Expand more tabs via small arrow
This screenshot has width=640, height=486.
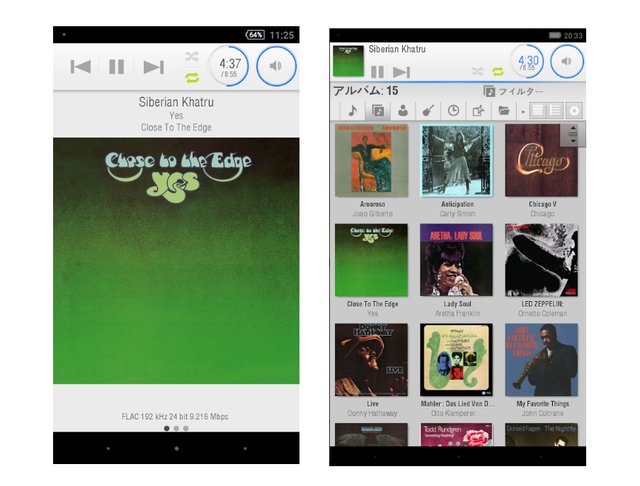(x=523, y=111)
